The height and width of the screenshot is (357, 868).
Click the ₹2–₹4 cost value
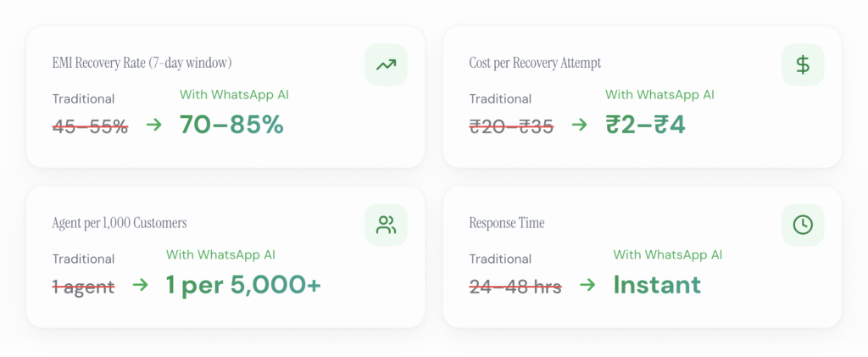click(645, 125)
